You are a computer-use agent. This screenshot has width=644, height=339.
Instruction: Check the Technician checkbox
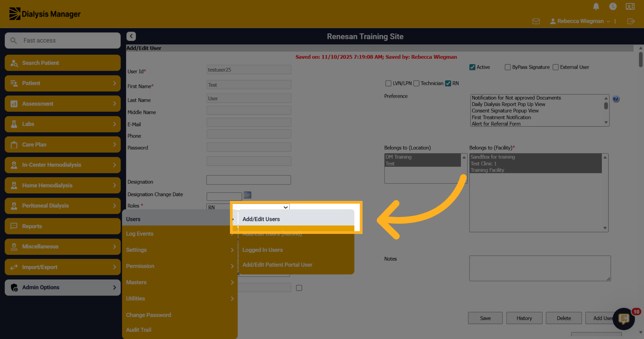click(416, 83)
